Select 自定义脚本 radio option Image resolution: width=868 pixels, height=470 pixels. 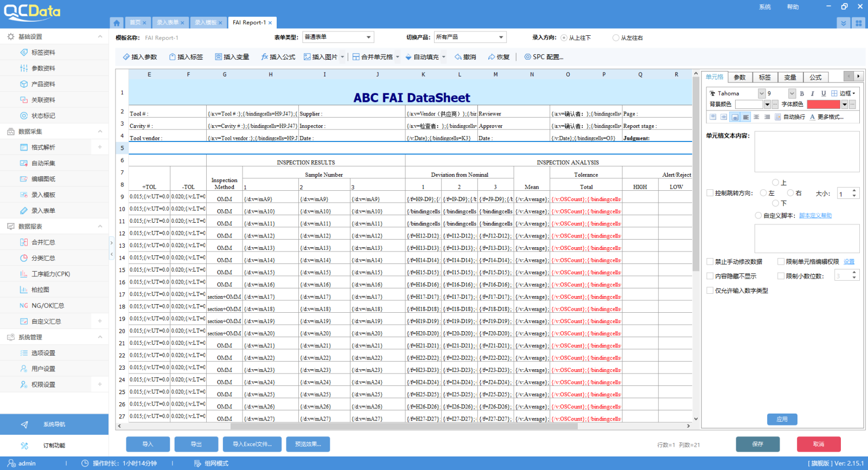coord(758,216)
